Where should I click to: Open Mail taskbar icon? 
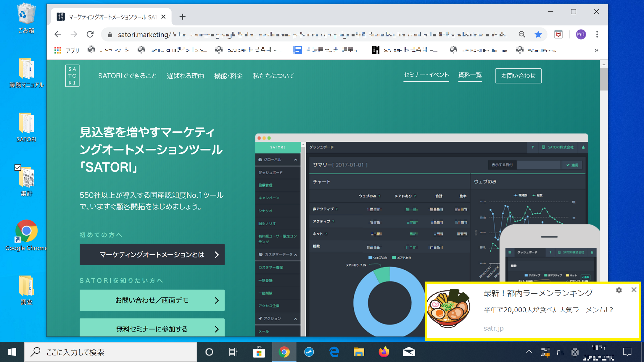coord(409,352)
